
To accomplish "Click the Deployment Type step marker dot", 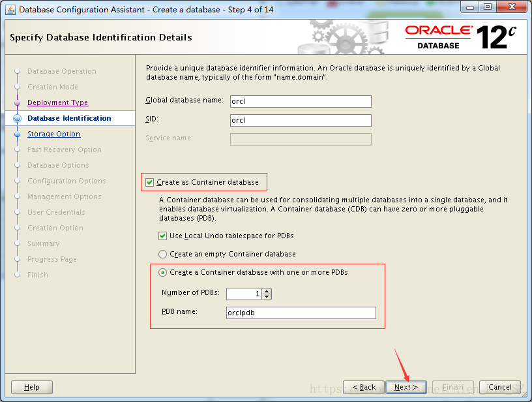I will [18, 102].
